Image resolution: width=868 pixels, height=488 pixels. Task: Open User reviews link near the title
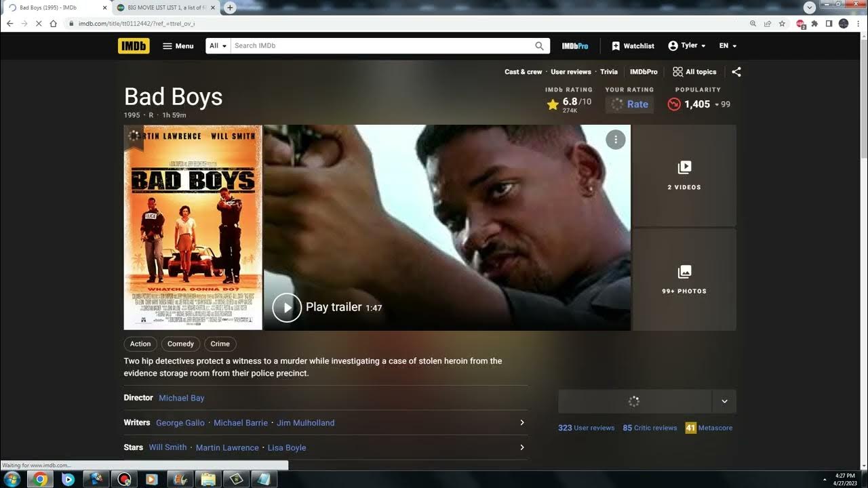tap(571, 72)
